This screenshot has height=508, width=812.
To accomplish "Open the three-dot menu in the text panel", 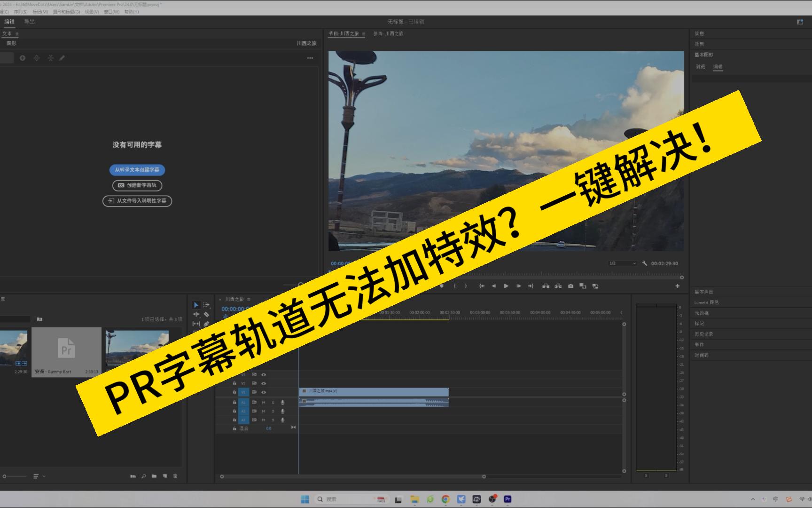I will coord(310,58).
